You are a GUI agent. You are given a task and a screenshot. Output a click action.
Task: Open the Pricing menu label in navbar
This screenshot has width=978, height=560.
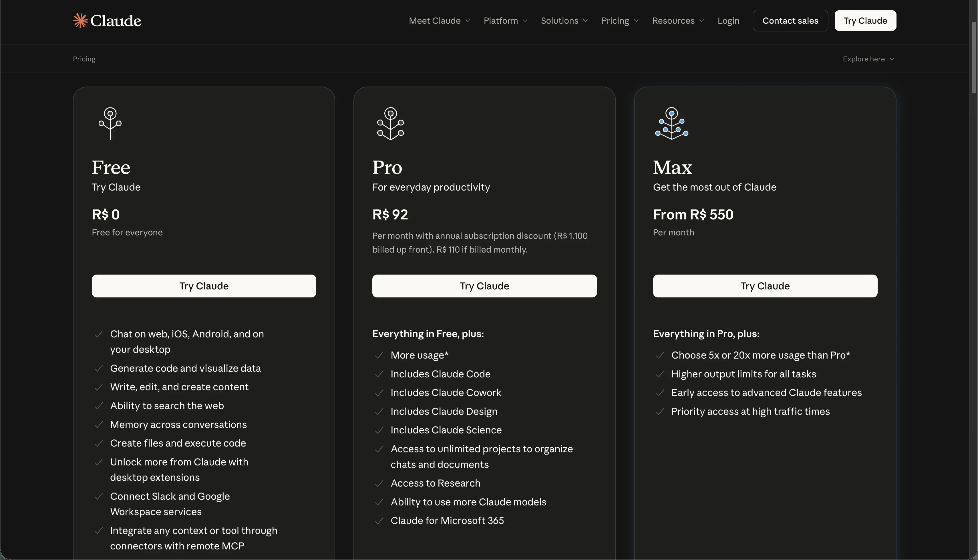coord(615,21)
